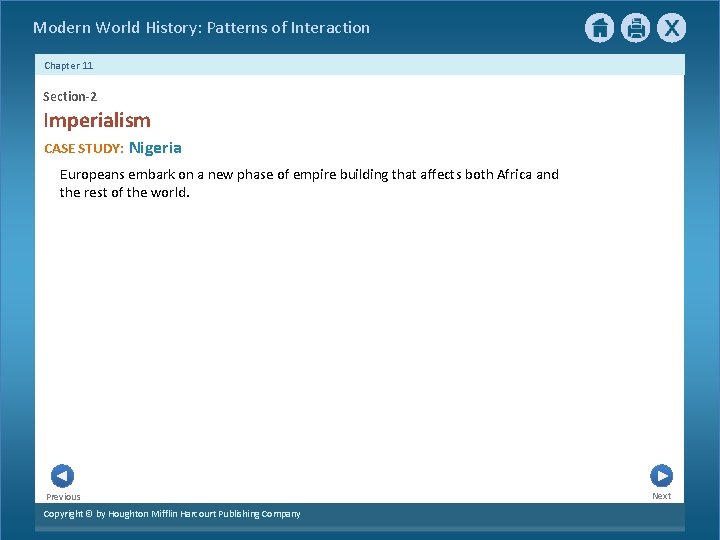The width and height of the screenshot is (720, 540).
Task: Advance with the Next arrow
Action: coord(662,476)
